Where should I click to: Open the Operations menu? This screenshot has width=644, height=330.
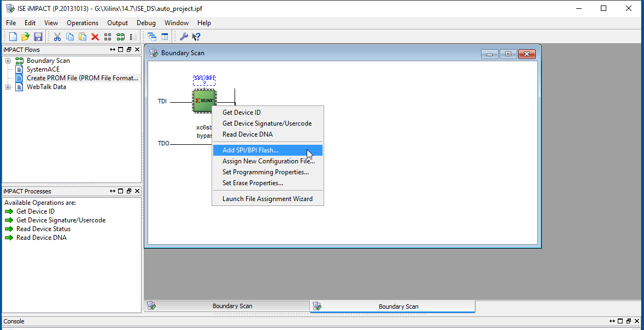tap(83, 23)
